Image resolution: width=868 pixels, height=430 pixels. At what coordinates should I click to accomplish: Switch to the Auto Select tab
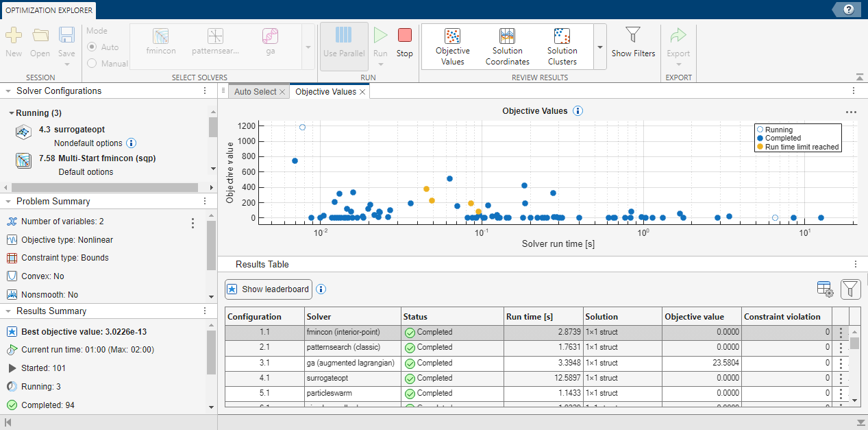click(254, 91)
